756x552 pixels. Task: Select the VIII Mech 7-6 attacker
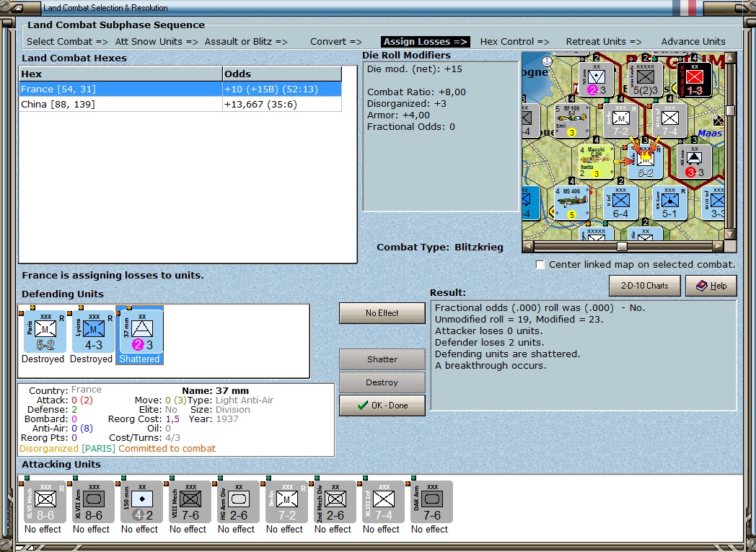coord(190,502)
